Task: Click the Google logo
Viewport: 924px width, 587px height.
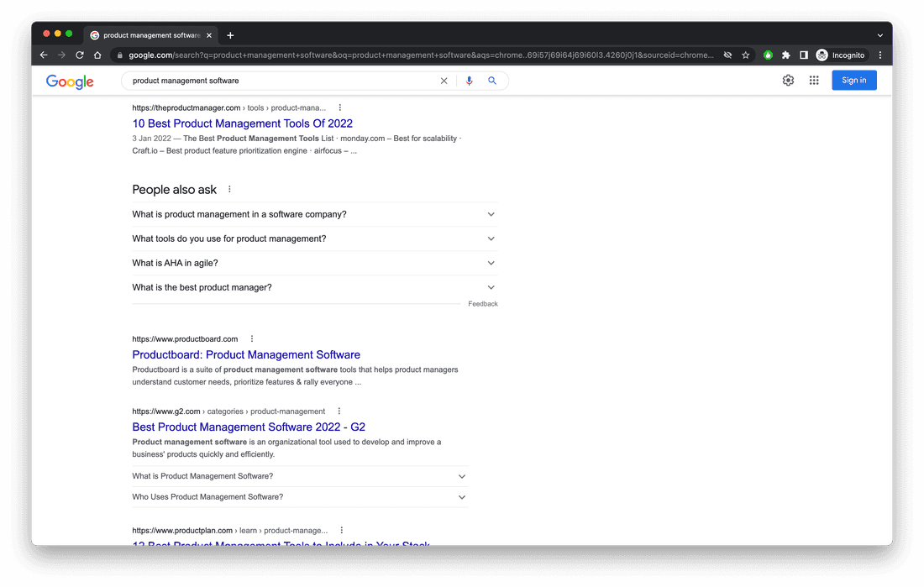Action: pos(70,81)
